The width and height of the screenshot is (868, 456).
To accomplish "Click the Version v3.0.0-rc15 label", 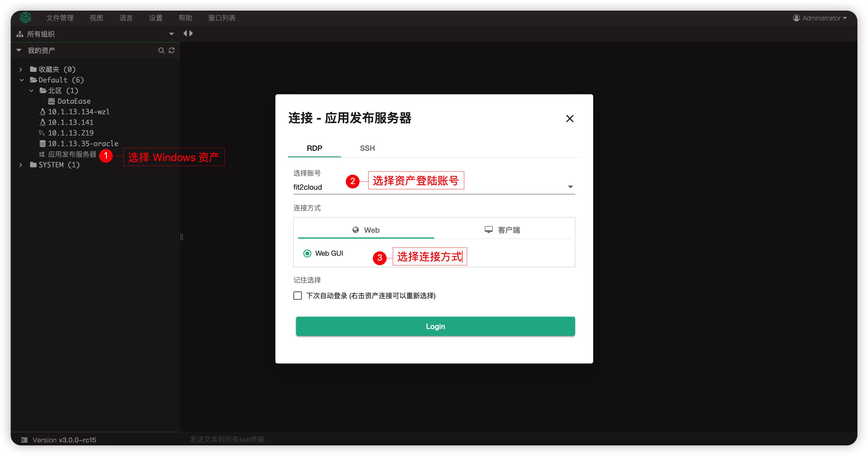I will (64, 440).
